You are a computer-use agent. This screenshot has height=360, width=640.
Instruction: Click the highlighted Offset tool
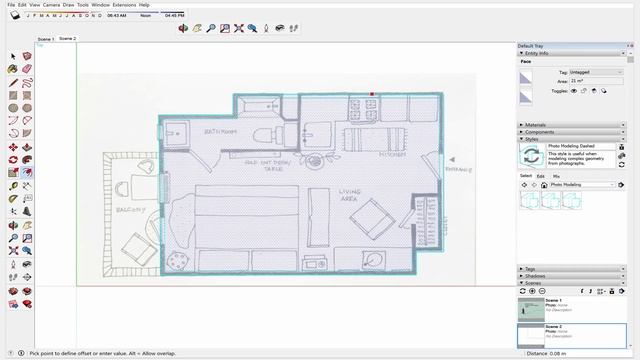27,172
